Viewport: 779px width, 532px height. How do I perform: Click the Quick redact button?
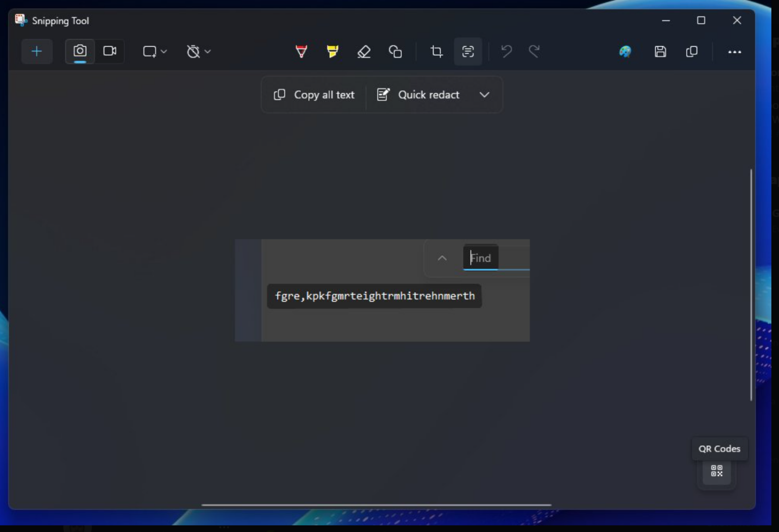point(418,94)
